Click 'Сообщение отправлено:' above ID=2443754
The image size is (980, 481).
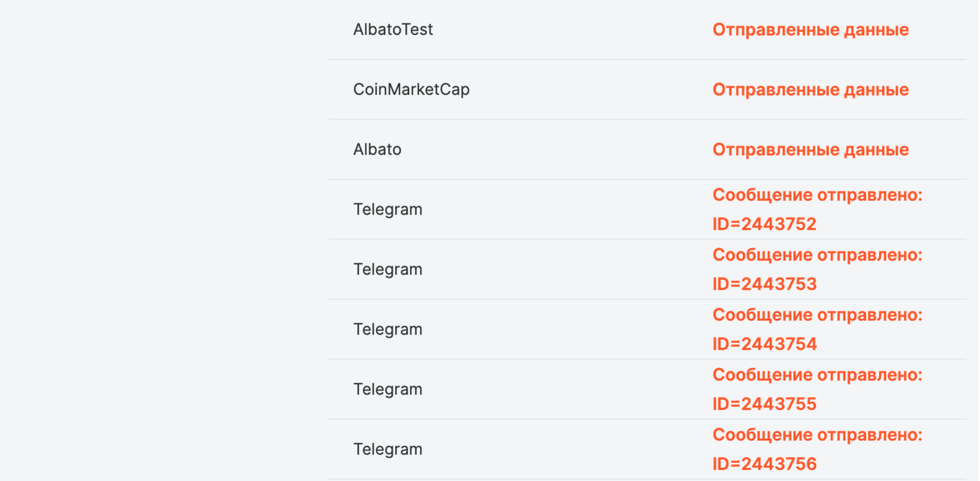817,315
